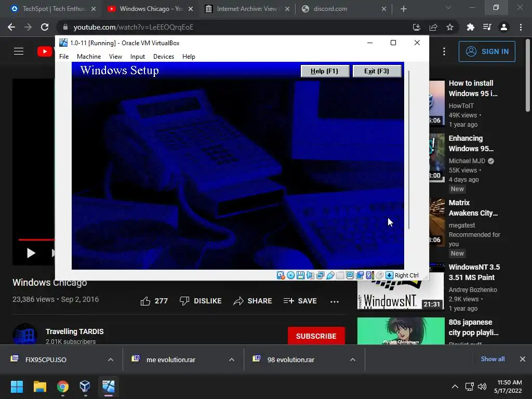Screen dimensions: 532x399
Task: Open more actions ellipsis under video
Action: click(335, 302)
